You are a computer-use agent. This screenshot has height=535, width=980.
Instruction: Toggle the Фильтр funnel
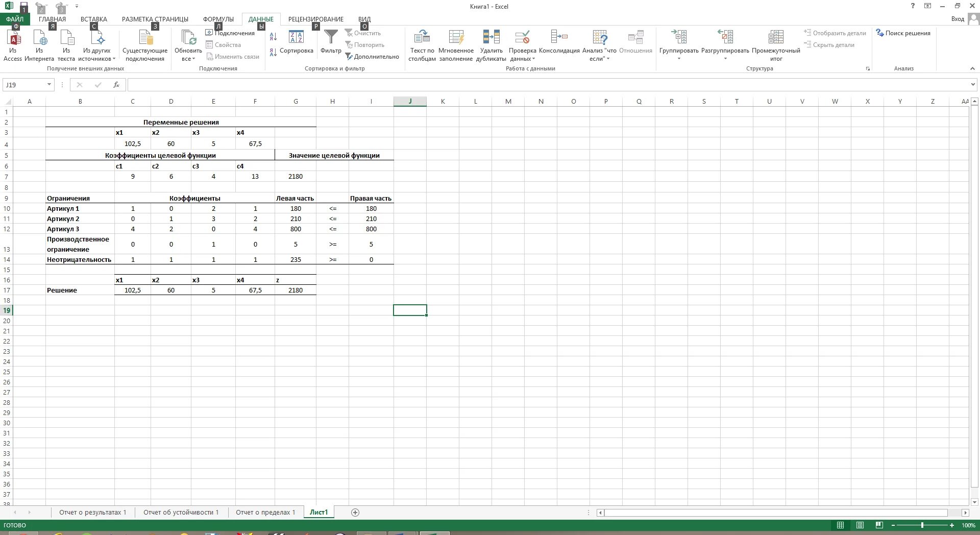click(331, 42)
